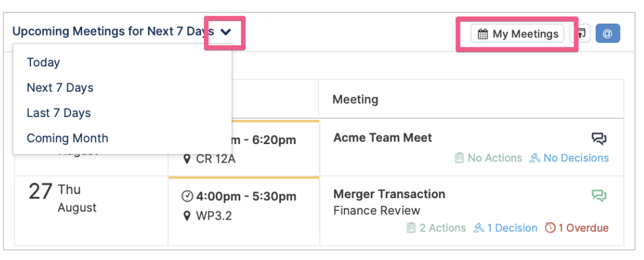Viewport: 644px width, 260px height.
Task: Open 1 Decision for Merger Transaction
Action: coord(505,228)
